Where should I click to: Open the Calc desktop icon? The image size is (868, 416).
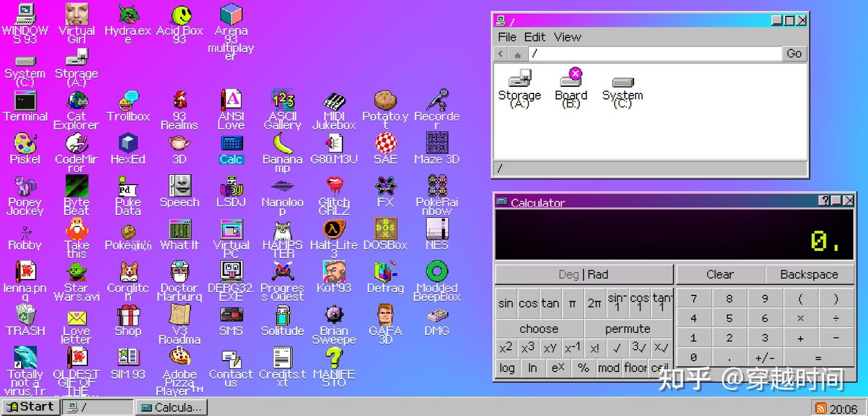click(x=231, y=149)
